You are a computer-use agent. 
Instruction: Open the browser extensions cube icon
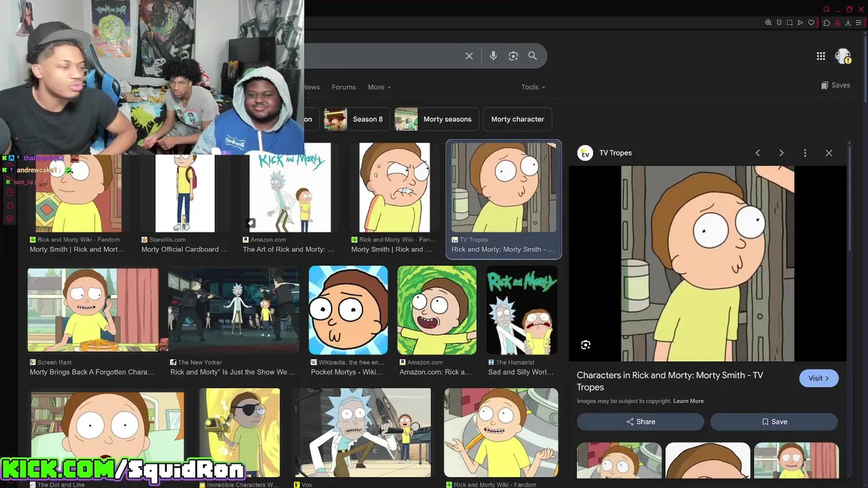pos(827,22)
